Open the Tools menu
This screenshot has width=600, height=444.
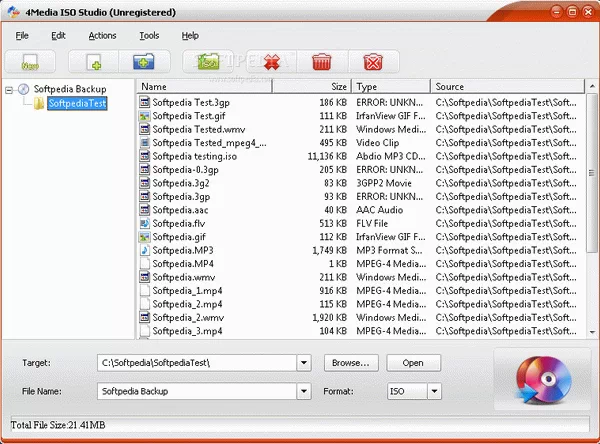149,35
